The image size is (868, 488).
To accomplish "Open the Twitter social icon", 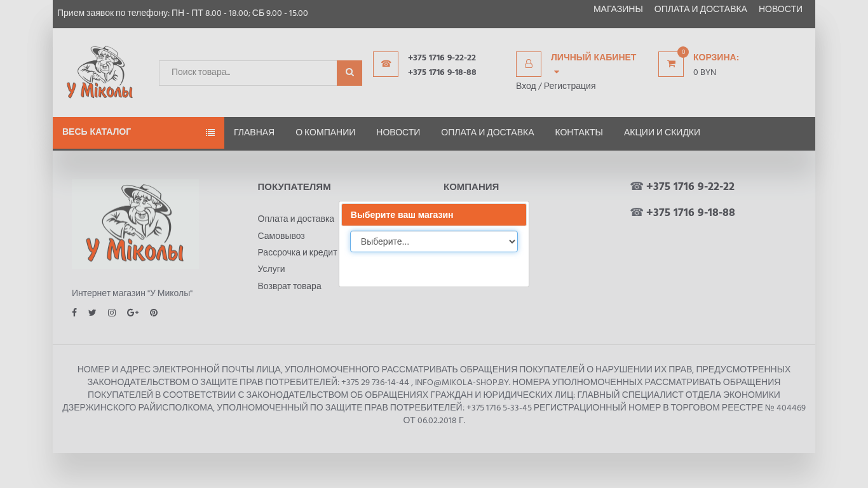I will tap(92, 313).
